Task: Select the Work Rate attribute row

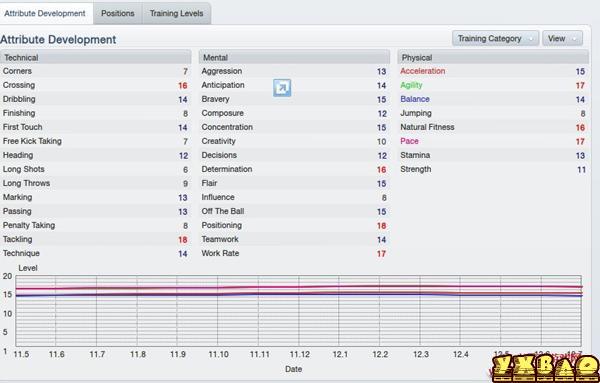Action: (x=294, y=253)
